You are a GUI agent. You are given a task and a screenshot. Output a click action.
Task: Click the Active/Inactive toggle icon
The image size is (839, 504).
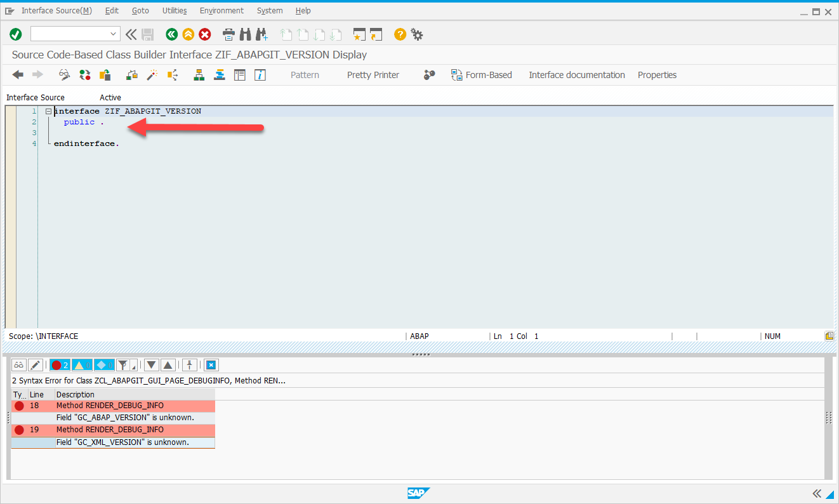click(84, 75)
